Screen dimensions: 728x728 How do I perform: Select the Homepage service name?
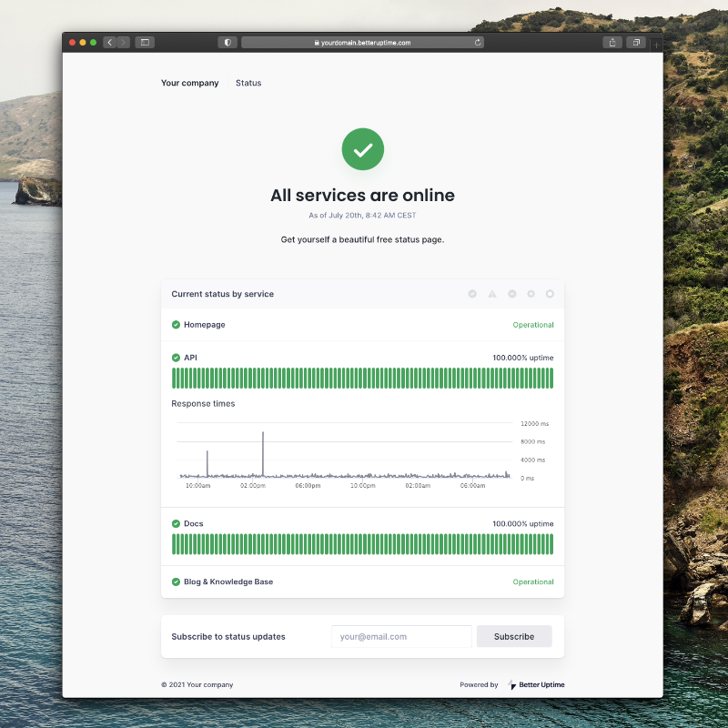(204, 325)
